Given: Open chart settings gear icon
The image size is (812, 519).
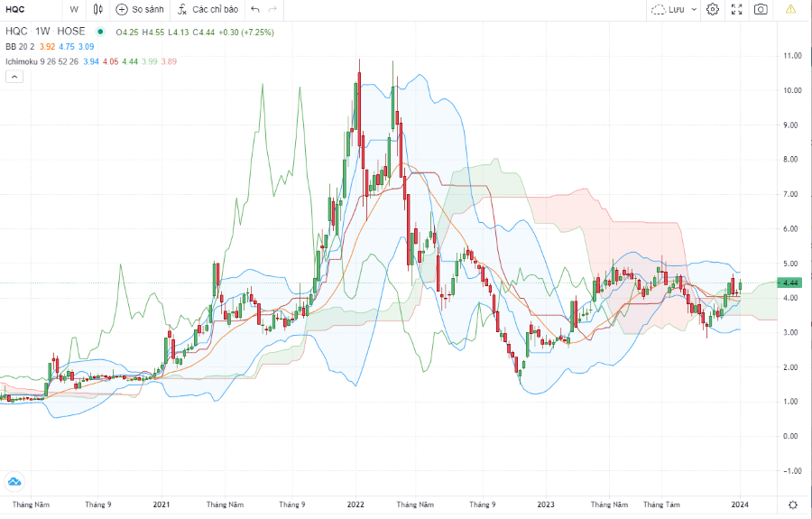Looking at the screenshot, I should [713, 9].
